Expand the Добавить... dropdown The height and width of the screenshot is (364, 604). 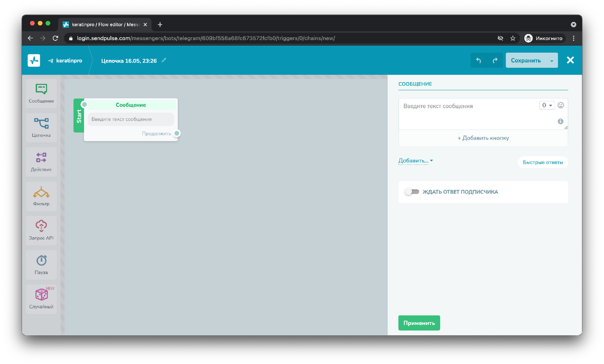(x=416, y=161)
